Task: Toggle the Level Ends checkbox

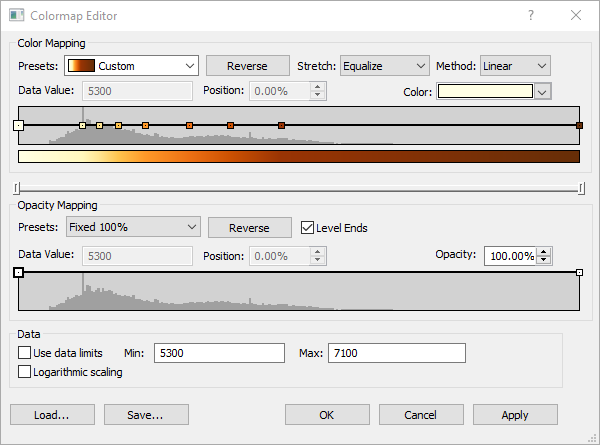Action: [x=308, y=228]
